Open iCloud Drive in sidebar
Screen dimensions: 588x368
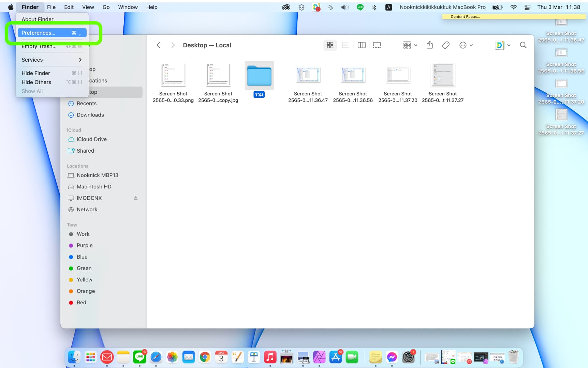pyautogui.click(x=91, y=139)
